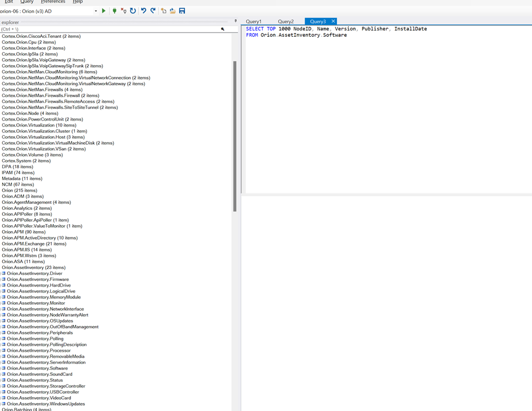
Task: Click the open file folder icon
Action: pos(173,11)
